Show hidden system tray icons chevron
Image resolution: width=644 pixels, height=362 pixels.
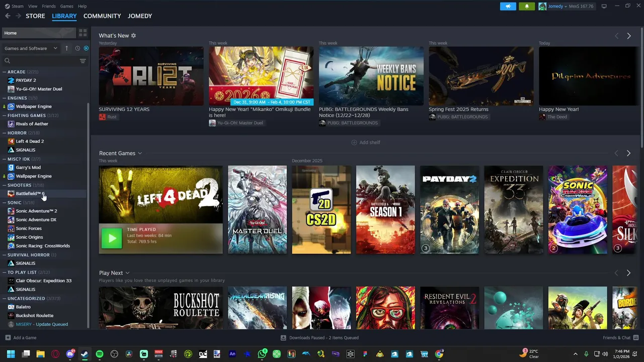pos(576,354)
